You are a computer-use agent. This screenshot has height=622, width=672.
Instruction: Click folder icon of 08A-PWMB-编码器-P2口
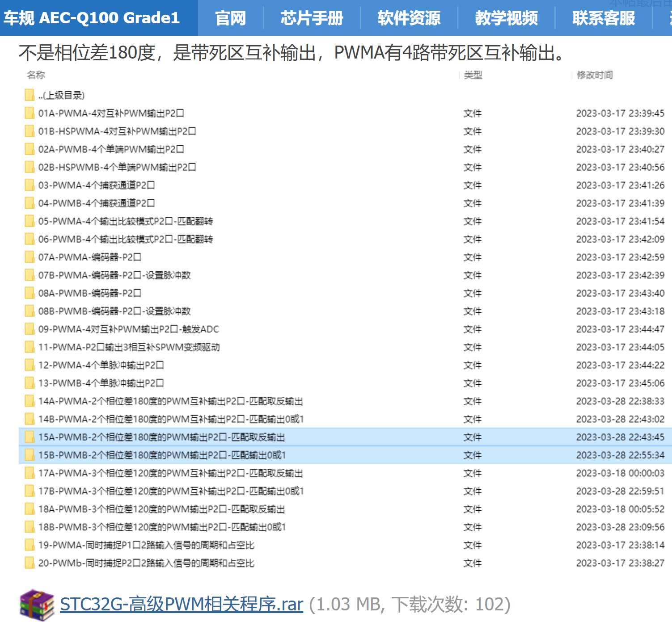(30, 293)
